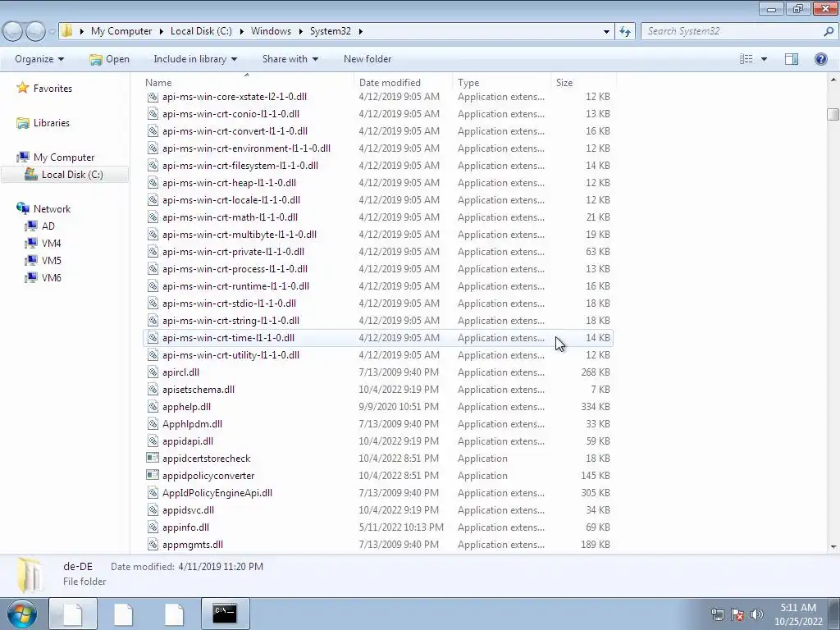Select apisetschema.dll file
840x630 pixels.
[378, 390]
